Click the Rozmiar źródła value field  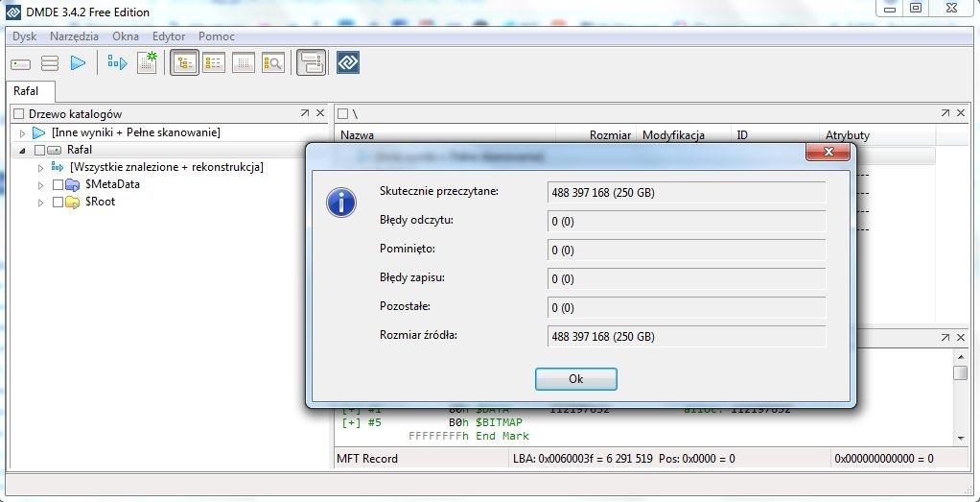pos(687,337)
